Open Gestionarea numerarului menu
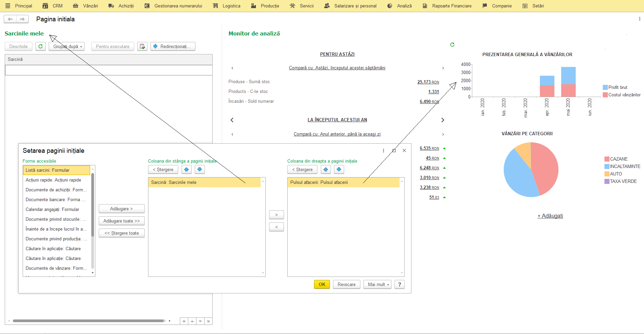644x334 pixels. pyautogui.click(x=173, y=6)
